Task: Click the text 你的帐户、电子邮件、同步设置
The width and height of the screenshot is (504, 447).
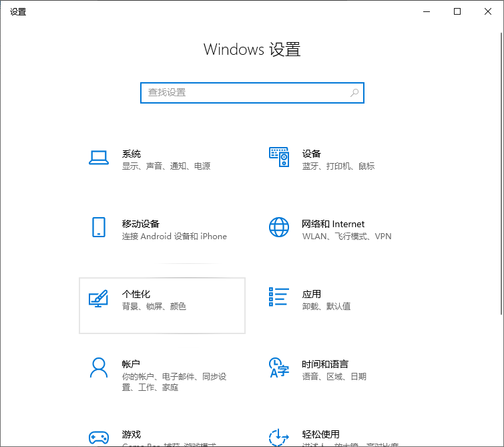Action: [x=174, y=382]
